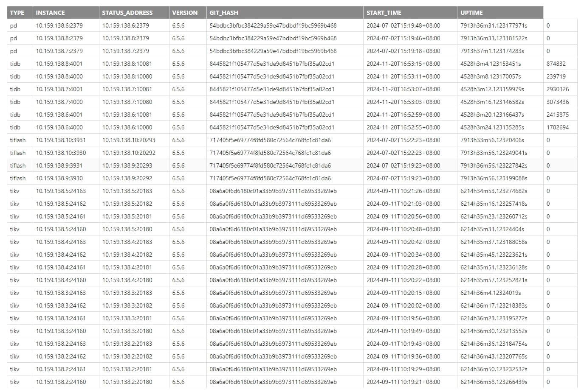This screenshot has height=392, width=584.
Task: Click the value 2415875
Action: pos(557,115)
